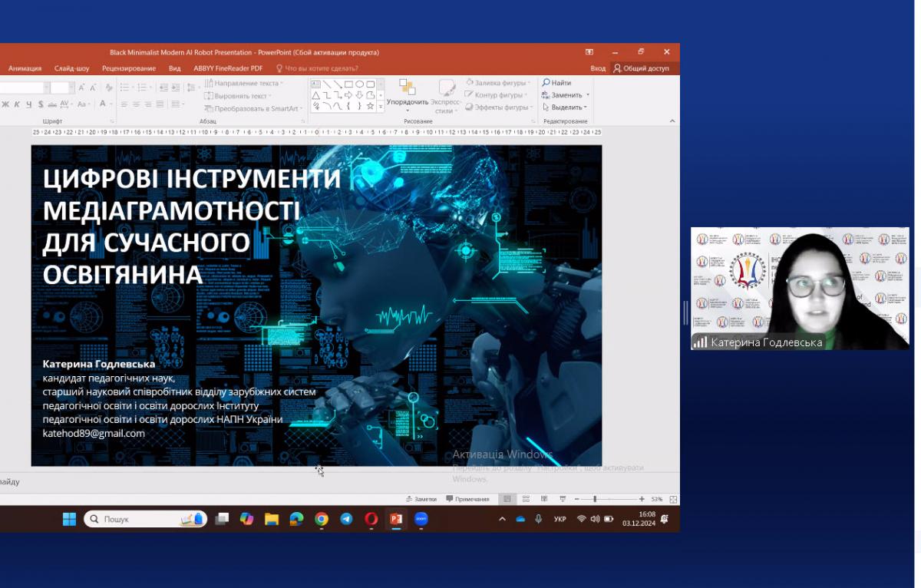Image resolution: width=921 pixels, height=588 pixels.
Task: Click Общий доступ button
Action: [x=641, y=68]
